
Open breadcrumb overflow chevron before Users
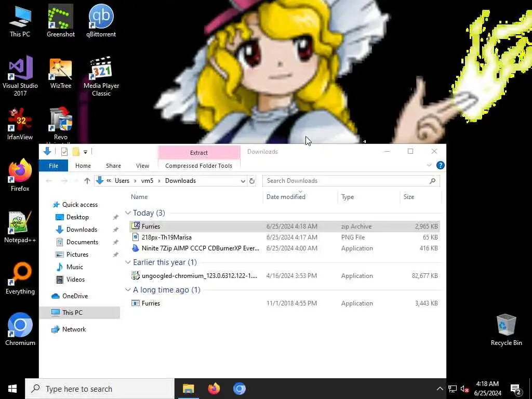tap(109, 181)
